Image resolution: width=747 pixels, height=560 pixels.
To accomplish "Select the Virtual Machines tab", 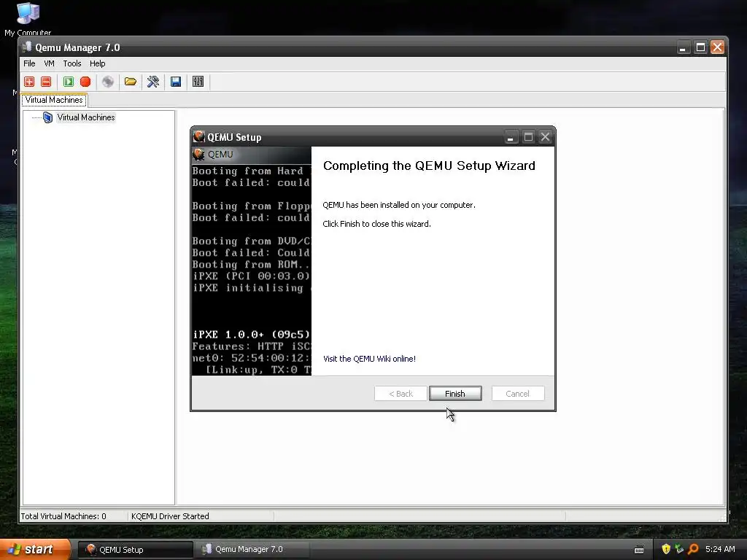I will click(54, 99).
